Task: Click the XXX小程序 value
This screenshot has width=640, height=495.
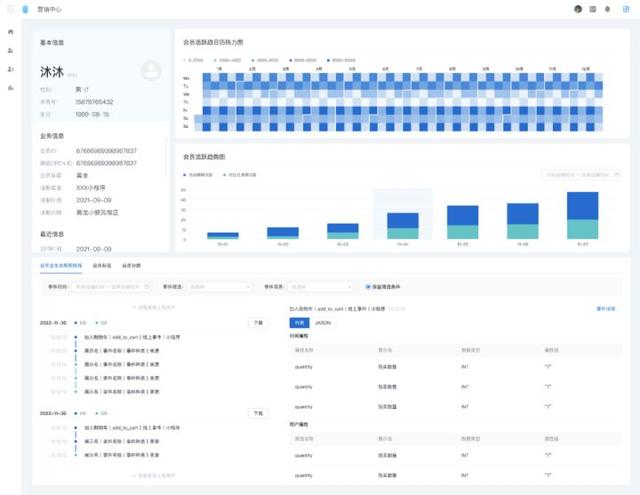Action: tap(91, 188)
